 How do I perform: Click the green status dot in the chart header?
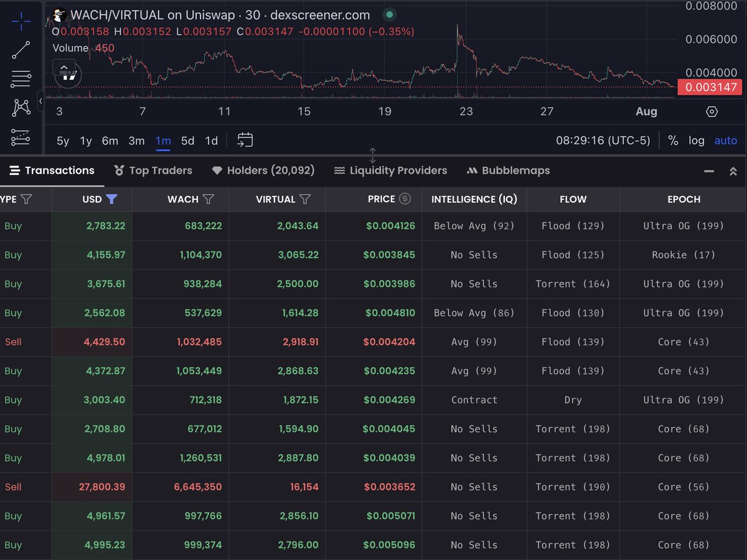(389, 14)
